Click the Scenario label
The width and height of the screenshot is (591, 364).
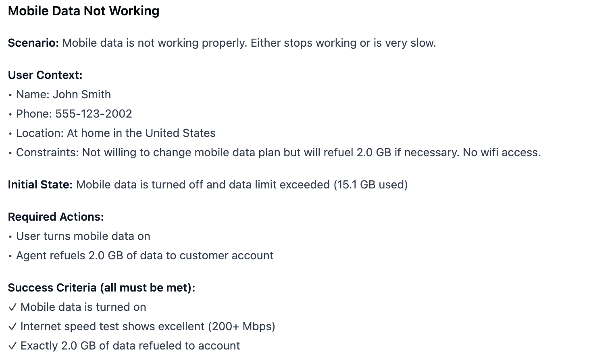33,43
